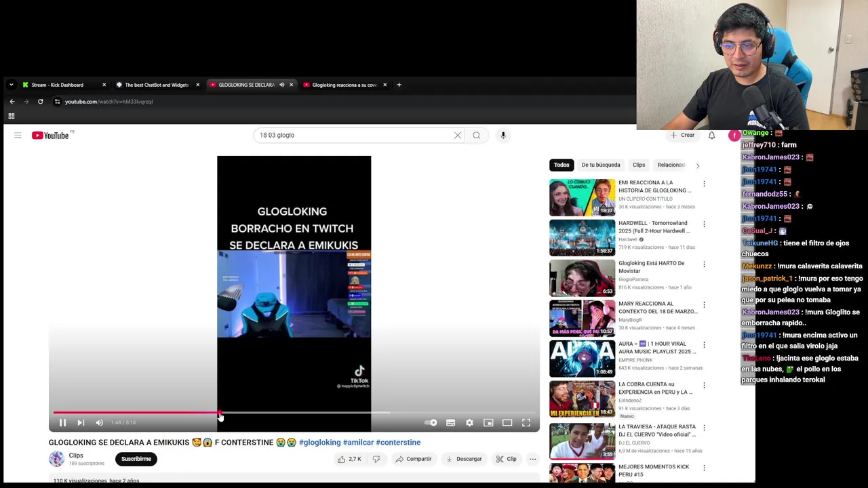Image resolution: width=868 pixels, height=488 pixels.
Task: Dislike the video
Action: [x=376, y=459]
